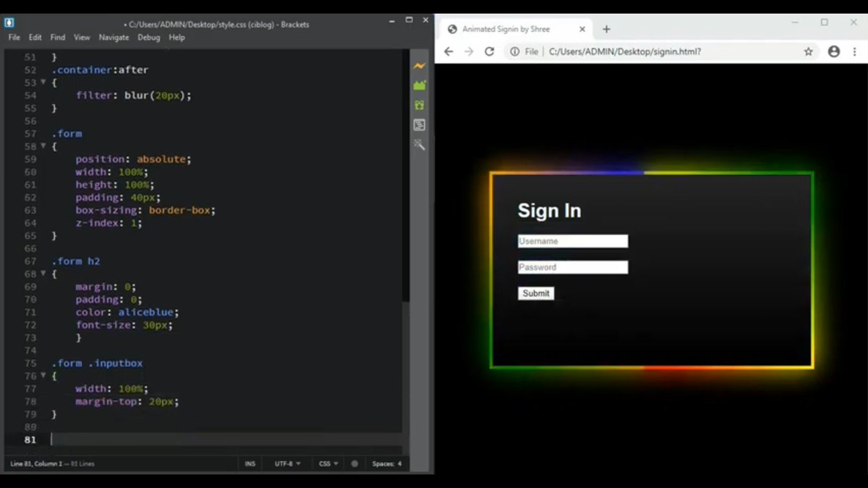The width and height of the screenshot is (868, 488).
Task: Open the Extension Manager brick icon
Action: point(420,104)
